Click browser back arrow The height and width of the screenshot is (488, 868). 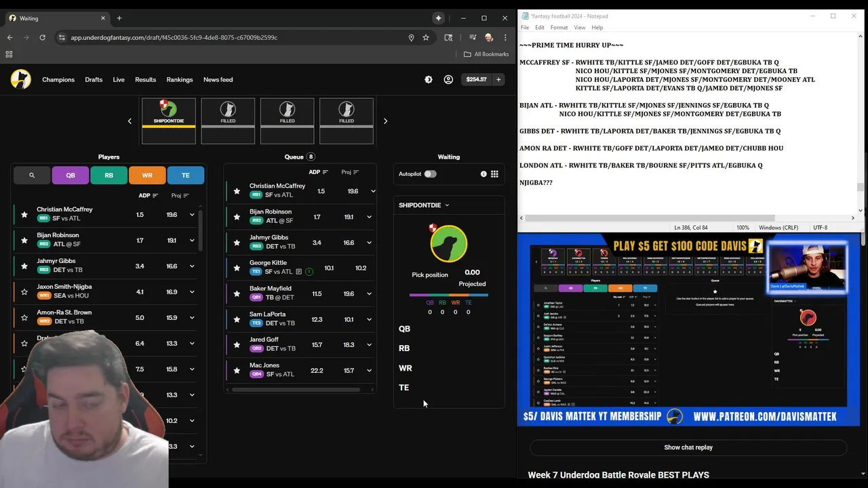pyautogui.click(x=9, y=37)
